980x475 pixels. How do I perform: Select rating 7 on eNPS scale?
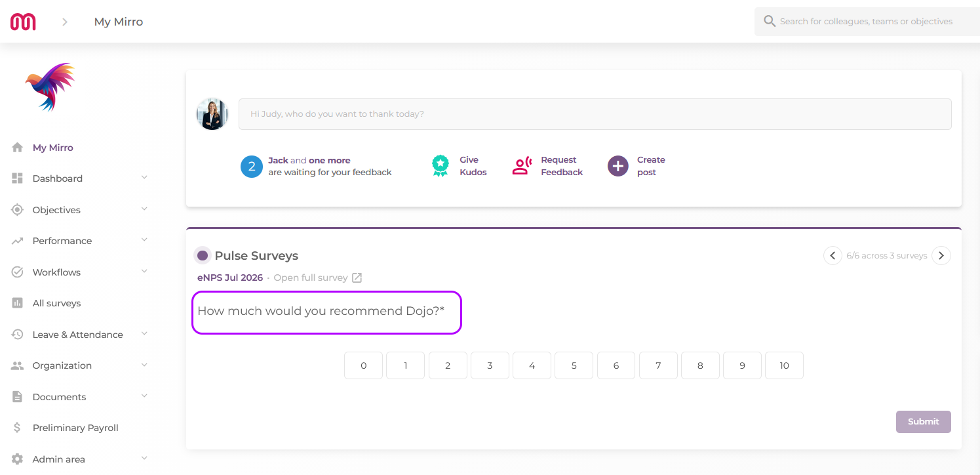pyautogui.click(x=658, y=365)
